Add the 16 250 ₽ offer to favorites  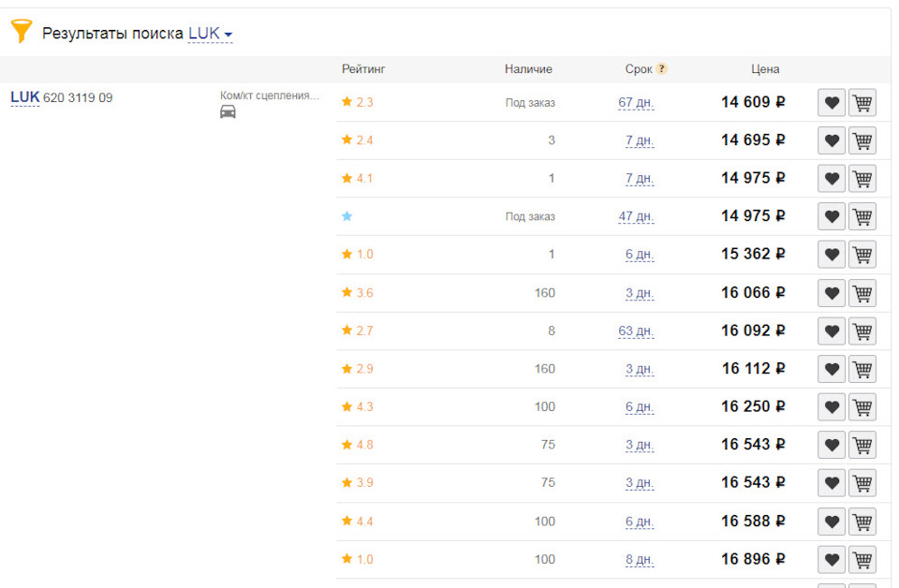click(x=832, y=407)
